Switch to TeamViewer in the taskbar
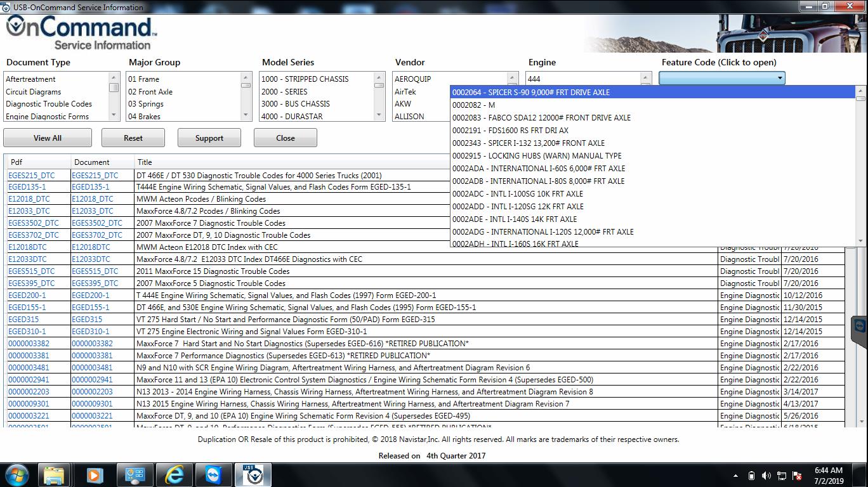The image size is (868, 487). tap(213, 474)
